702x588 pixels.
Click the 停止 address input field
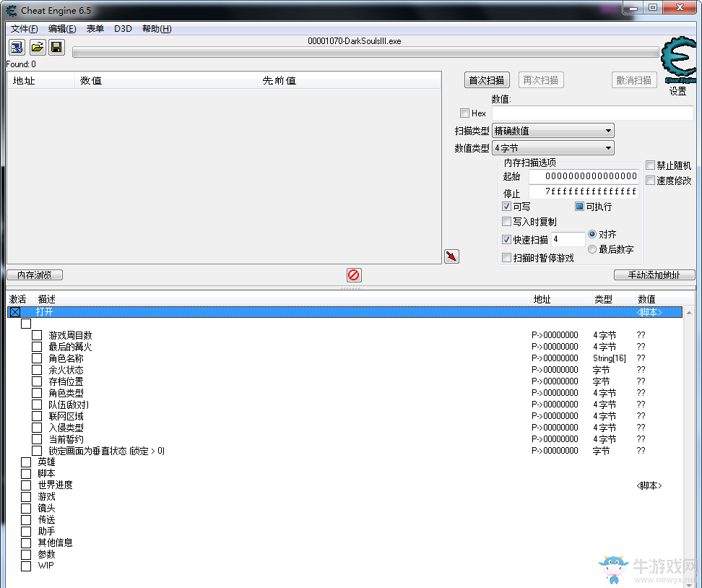coord(584,191)
